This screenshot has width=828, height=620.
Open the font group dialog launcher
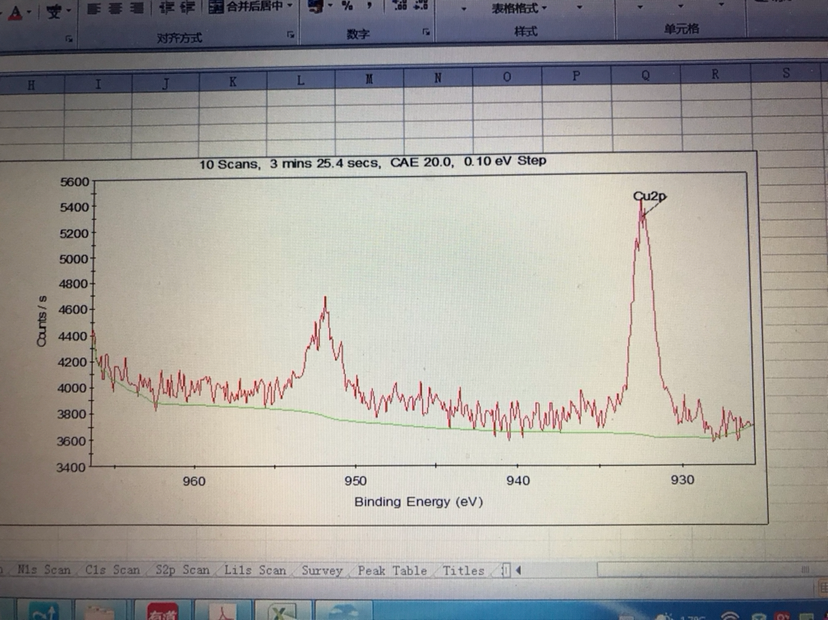(x=69, y=39)
